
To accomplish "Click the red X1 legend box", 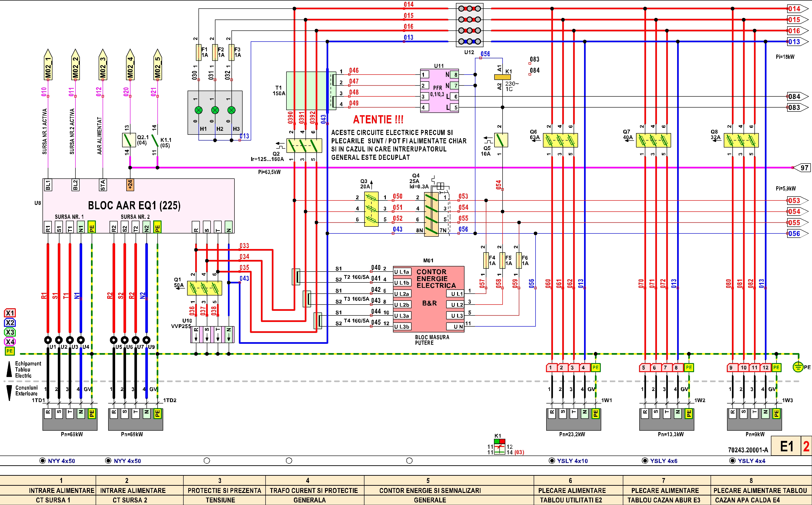I will click(10, 313).
